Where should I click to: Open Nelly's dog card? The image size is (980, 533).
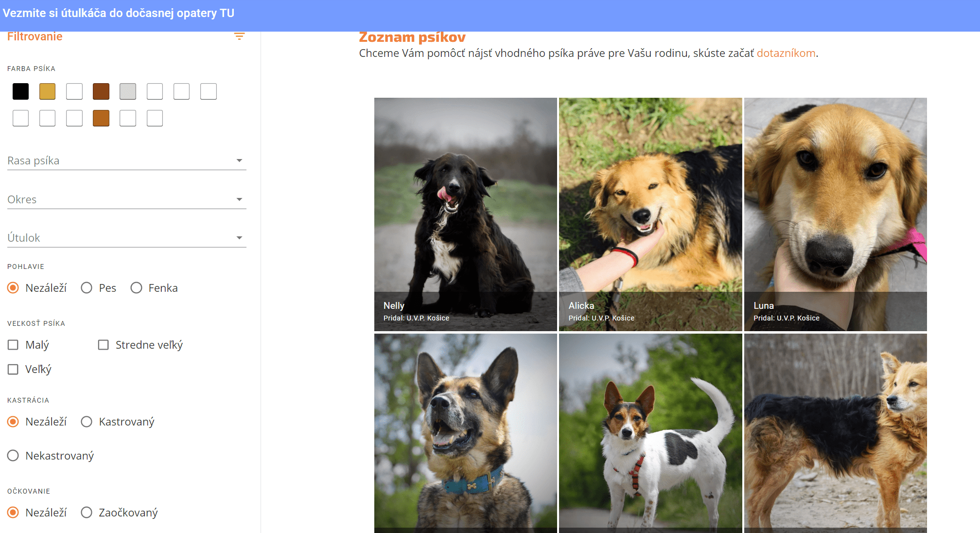pyautogui.click(x=465, y=214)
